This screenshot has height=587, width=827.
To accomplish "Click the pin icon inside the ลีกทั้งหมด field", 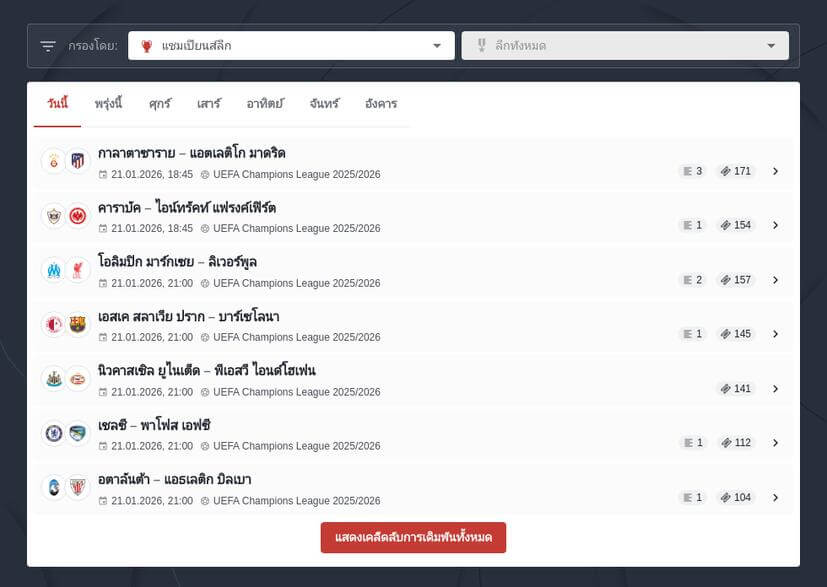I will click(x=482, y=45).
